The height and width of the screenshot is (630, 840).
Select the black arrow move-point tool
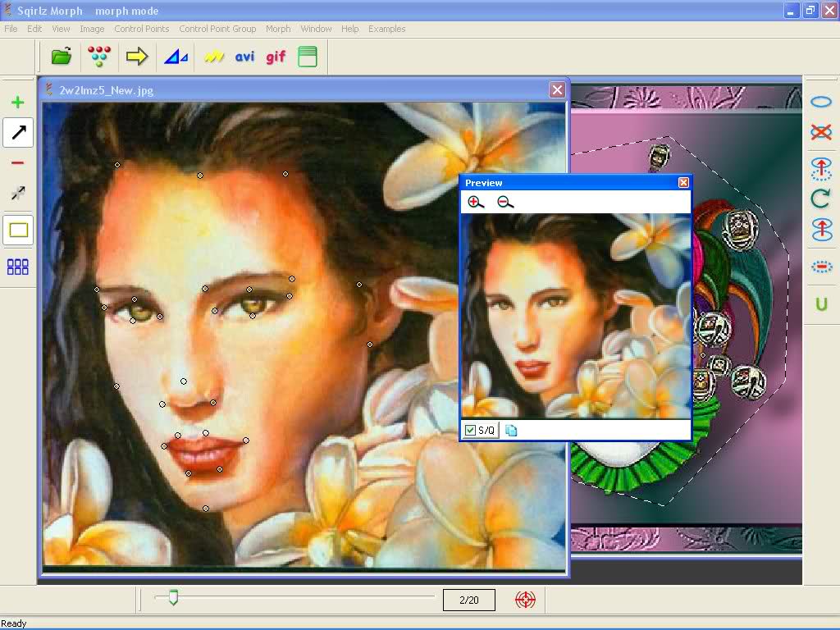(18, 132)
